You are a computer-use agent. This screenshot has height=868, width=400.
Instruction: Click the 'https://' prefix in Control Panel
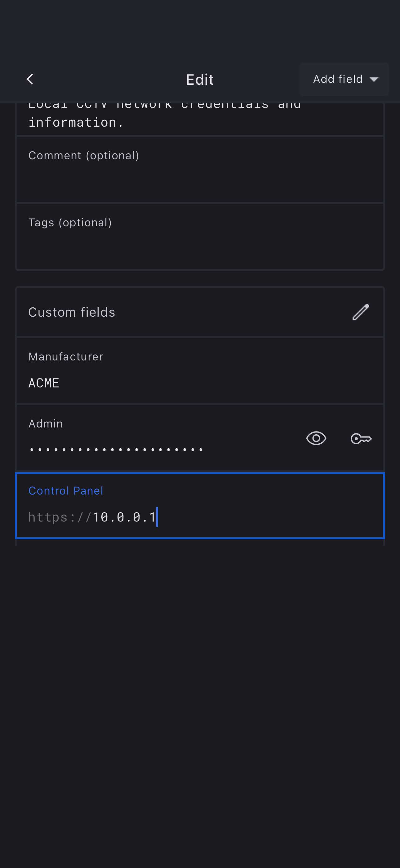tap(60, 517)
